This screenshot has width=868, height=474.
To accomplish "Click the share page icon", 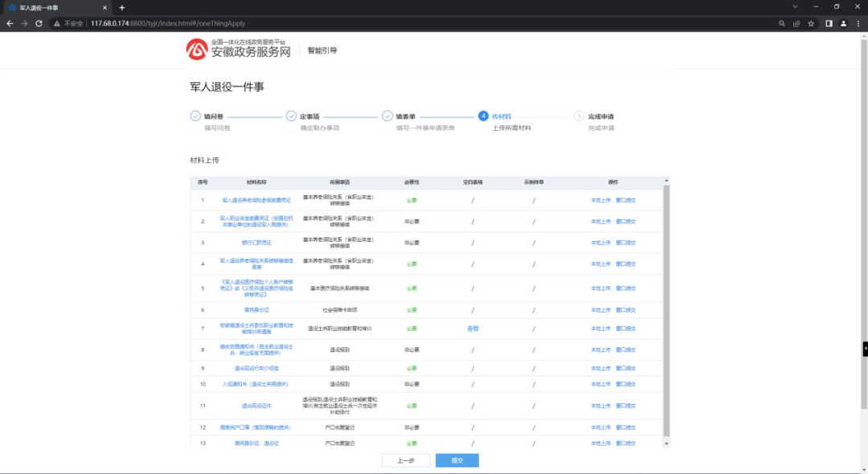I will point(796,24).
